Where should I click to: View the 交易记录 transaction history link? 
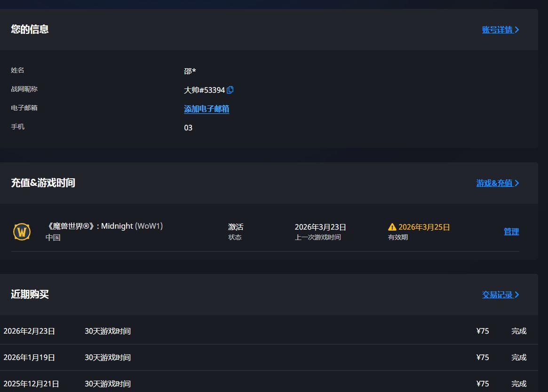click(x=497, y=295)
